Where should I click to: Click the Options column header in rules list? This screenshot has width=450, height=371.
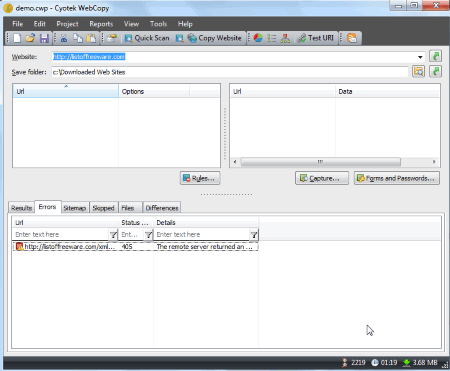tap(154, 91)
